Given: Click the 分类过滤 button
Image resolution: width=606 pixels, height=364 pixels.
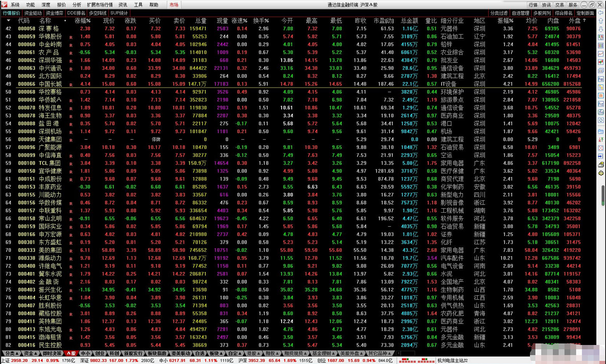Looking at the screenshot, I should [x=499, y=13].
